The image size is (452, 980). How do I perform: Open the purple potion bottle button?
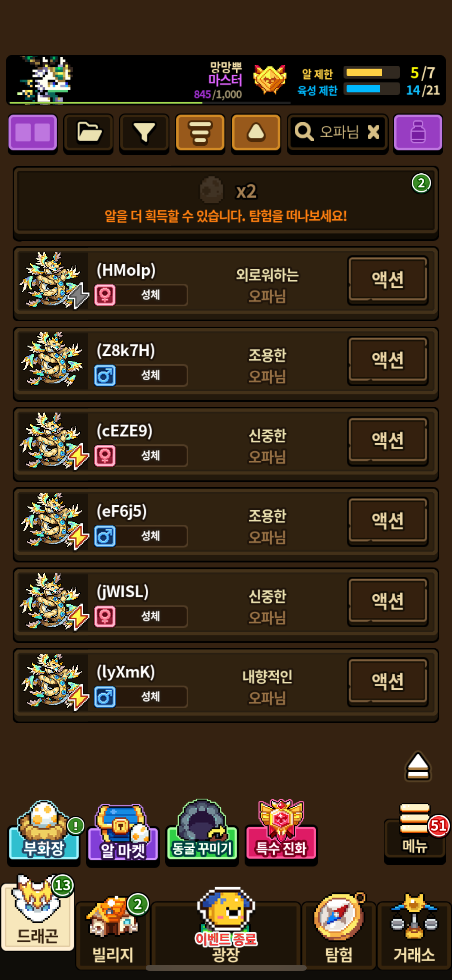coord(418,133)
